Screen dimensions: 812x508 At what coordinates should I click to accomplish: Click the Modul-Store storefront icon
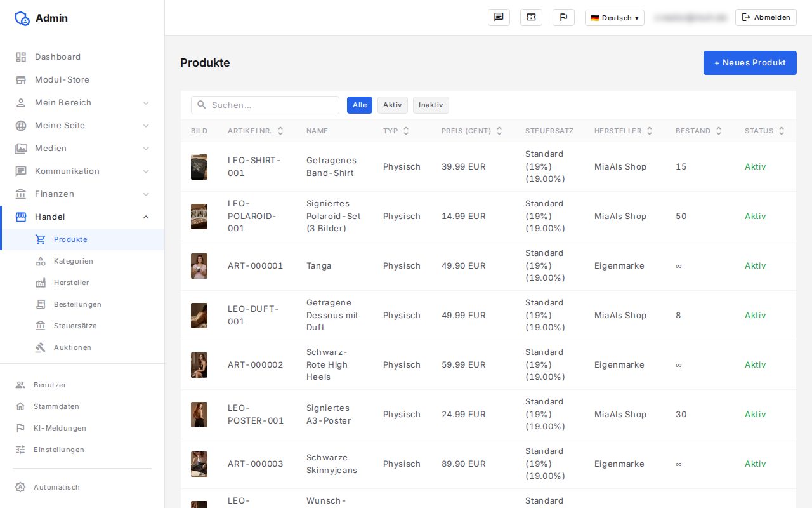click(21, 80)
